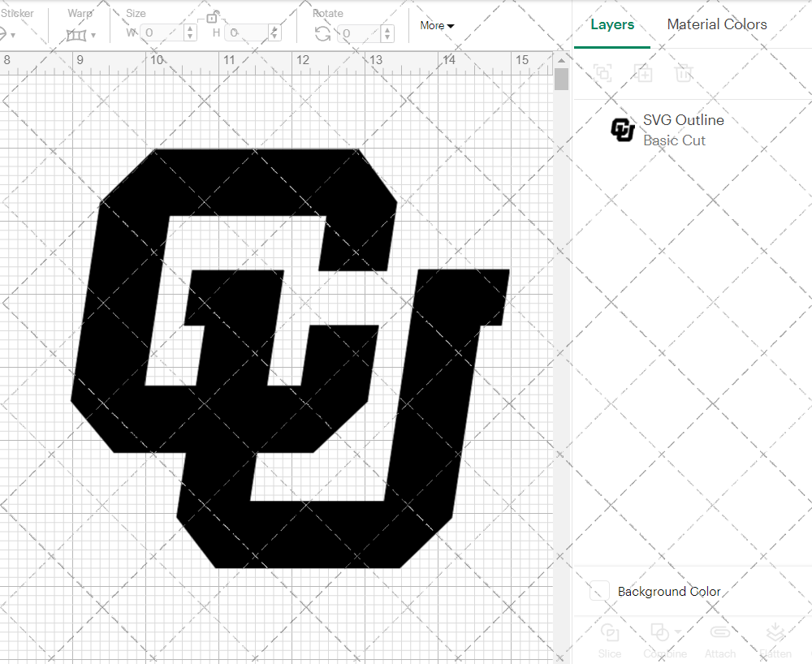This screenshot has height=664, width=812.
Task: Click the Height value stepper arrows
Action: point(275,32)
